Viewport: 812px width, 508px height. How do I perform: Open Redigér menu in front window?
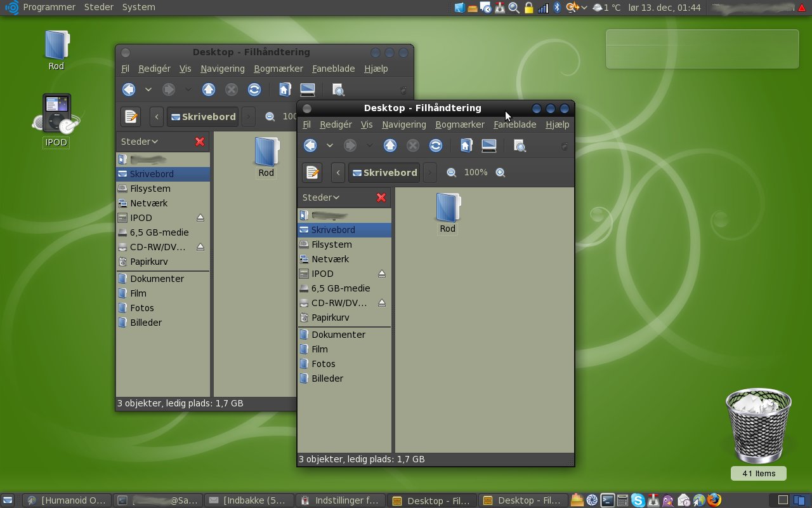pos(336,124)
